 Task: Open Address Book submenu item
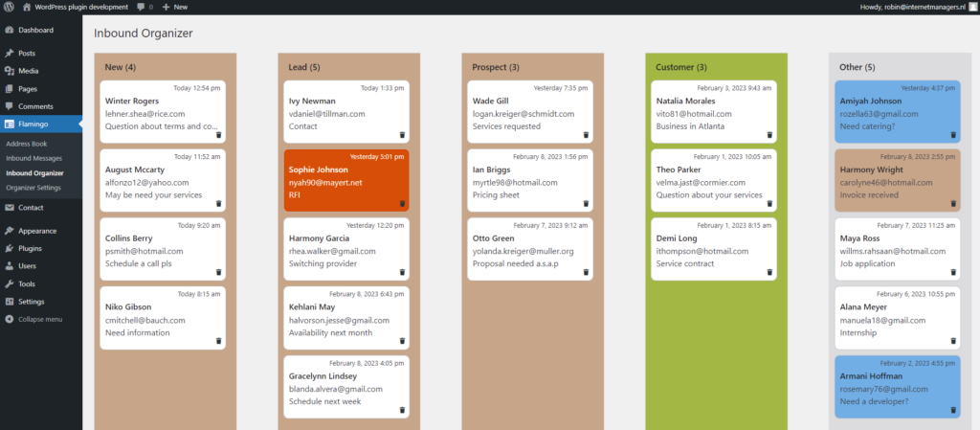click(x=27, y=144)
